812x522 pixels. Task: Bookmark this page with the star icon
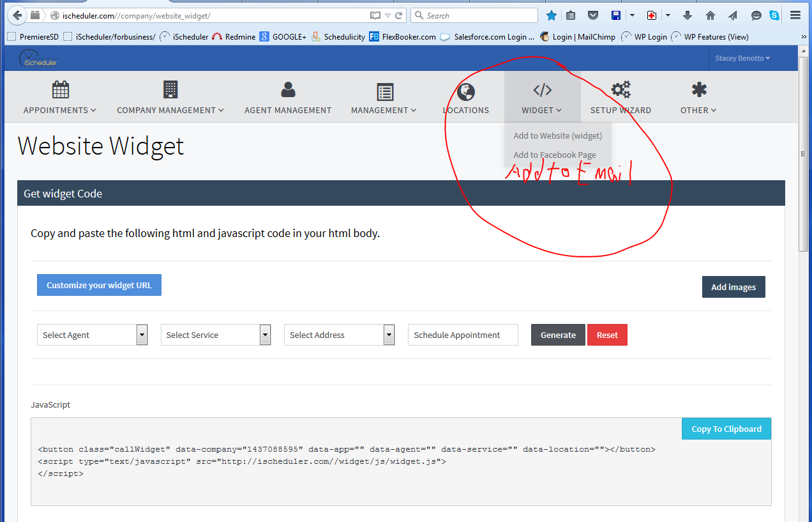click(x=552, y=15)
